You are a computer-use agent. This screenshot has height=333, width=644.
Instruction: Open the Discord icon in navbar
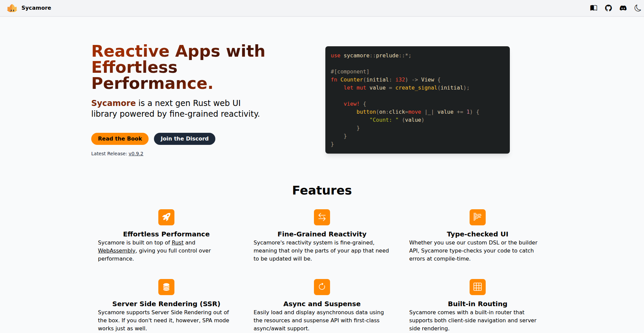(x=623, y=8)
